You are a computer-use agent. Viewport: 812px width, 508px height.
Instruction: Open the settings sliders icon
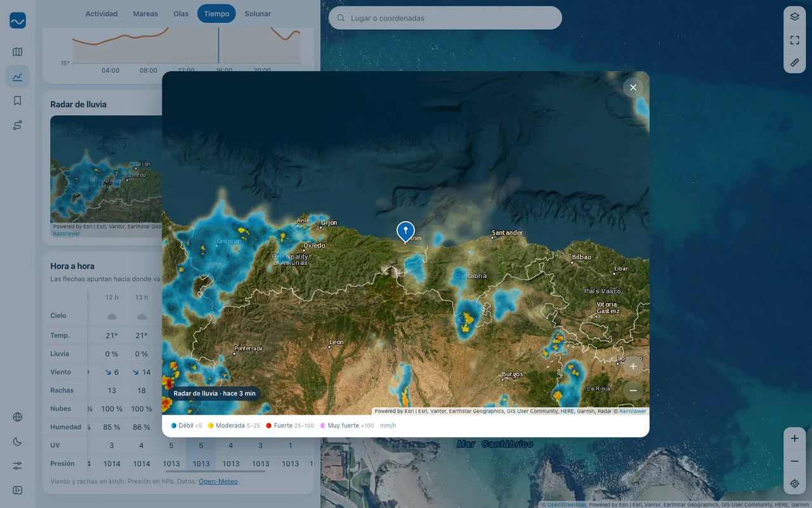[x=17, y=465]
